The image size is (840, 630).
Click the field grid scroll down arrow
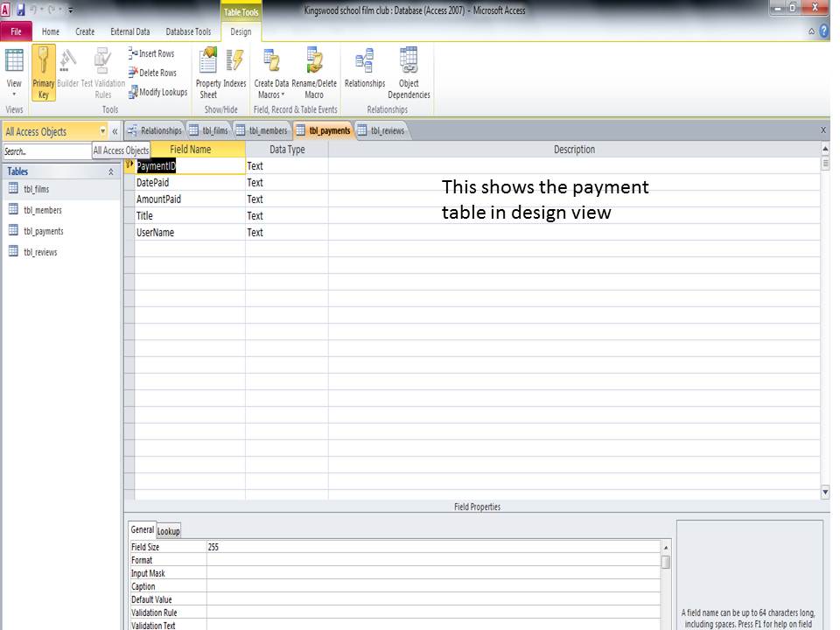(825, 492)
